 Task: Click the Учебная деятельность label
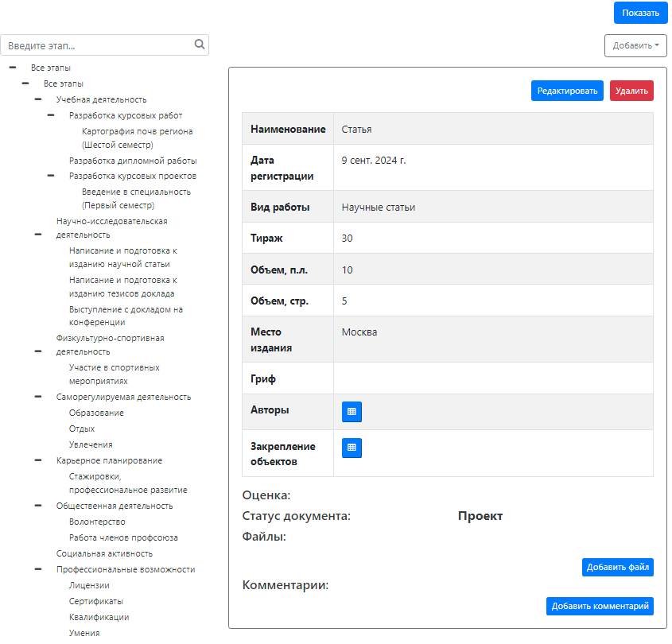[102, 99]
